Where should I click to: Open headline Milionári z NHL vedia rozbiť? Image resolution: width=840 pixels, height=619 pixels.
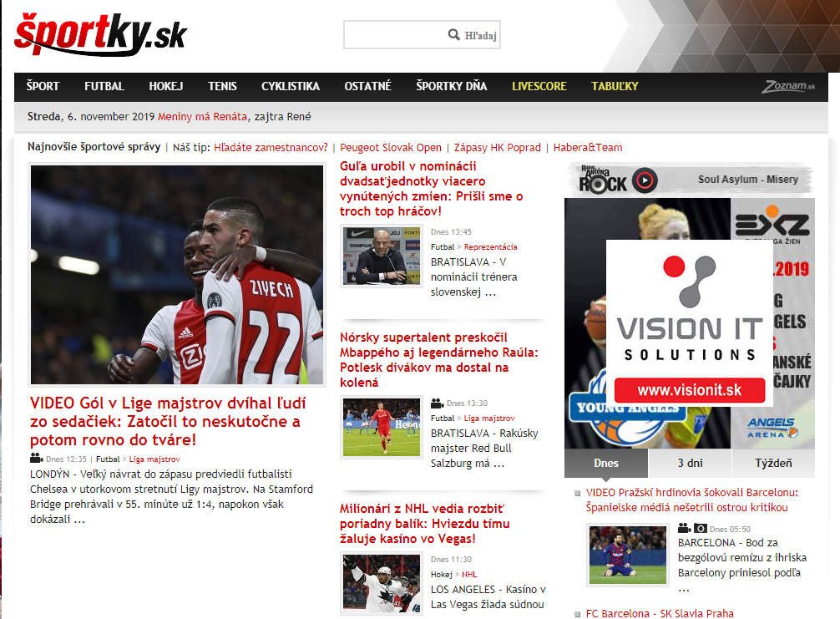[424, 524]
